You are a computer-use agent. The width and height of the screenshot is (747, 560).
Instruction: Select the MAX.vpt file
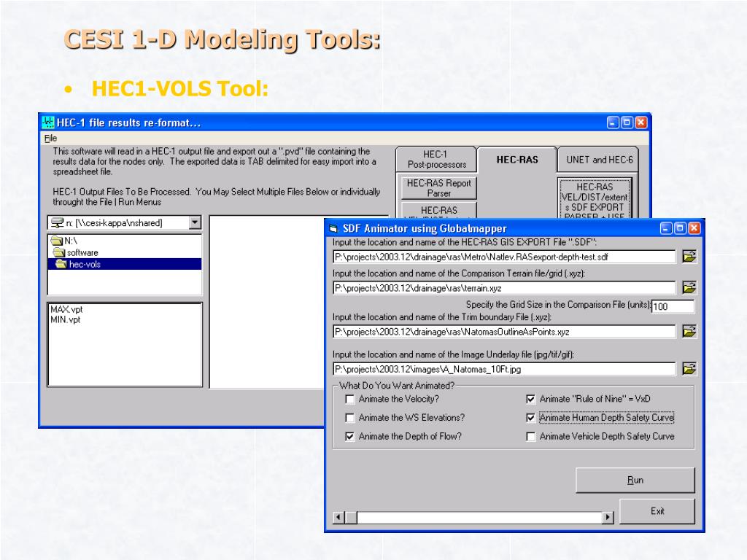coord(66,309)
